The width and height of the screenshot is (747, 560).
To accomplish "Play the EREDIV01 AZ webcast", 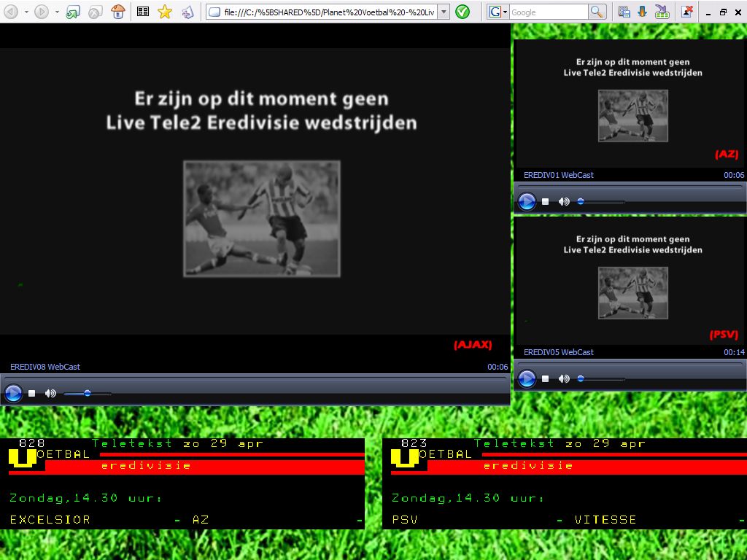I will point(527,202).
